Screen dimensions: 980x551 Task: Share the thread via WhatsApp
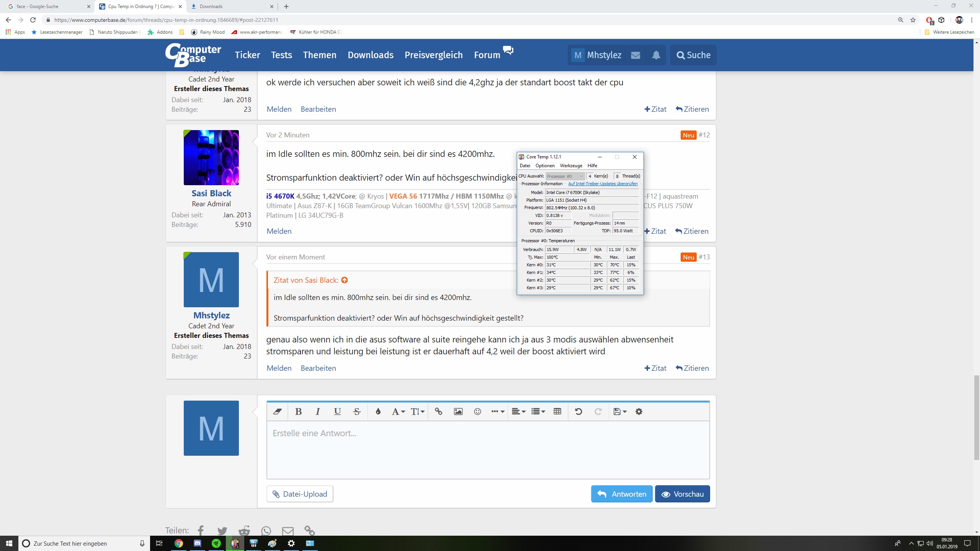pyautogui.click(x=266, y=531)
